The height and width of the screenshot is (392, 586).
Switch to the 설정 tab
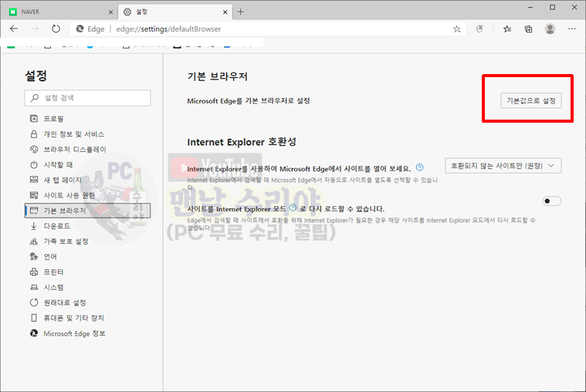click(175, 12)
